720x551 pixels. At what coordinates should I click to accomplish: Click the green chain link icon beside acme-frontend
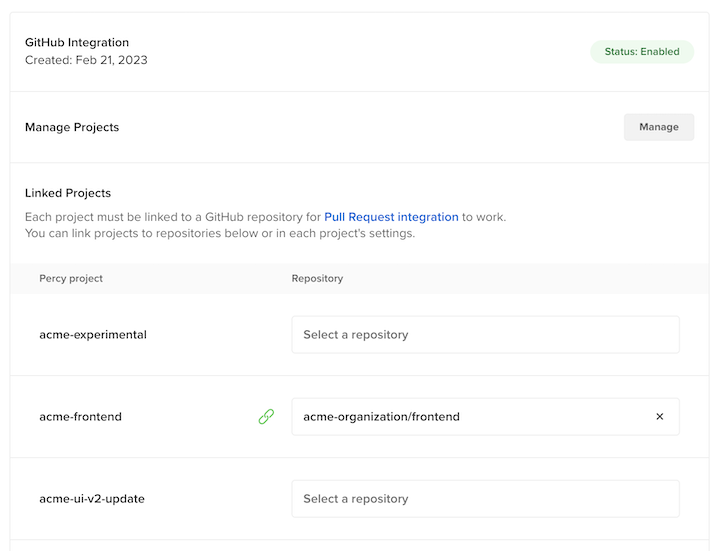pos(266,416)
